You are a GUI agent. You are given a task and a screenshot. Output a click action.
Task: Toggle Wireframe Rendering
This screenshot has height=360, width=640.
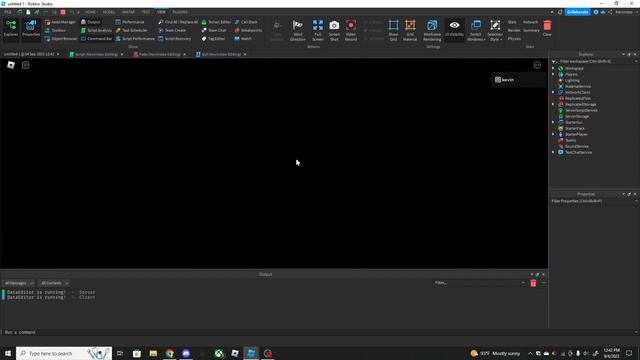[432, 30]
